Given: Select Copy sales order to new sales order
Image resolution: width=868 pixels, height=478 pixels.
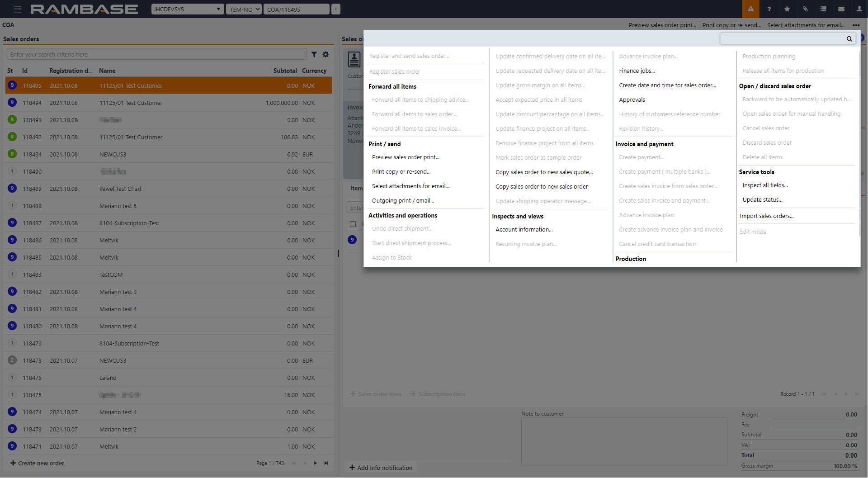Looking at the screenshot, I should click(542, 186).
